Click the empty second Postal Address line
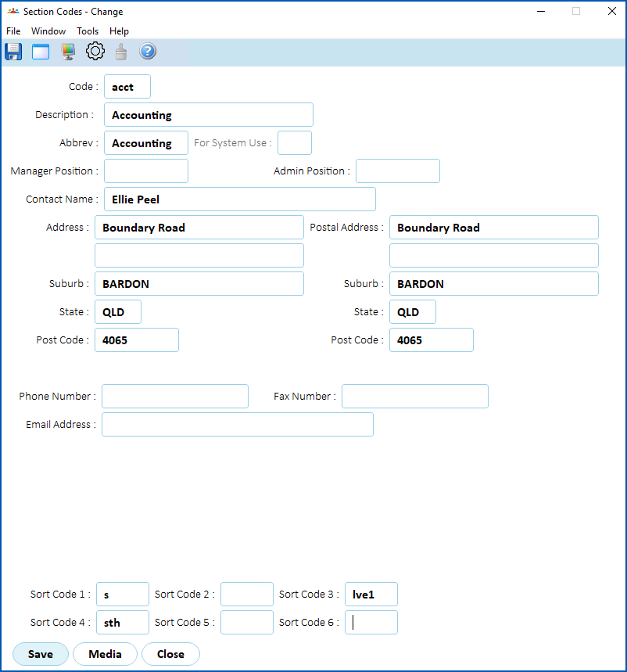 pyautogui.click(x=494, y=256)
